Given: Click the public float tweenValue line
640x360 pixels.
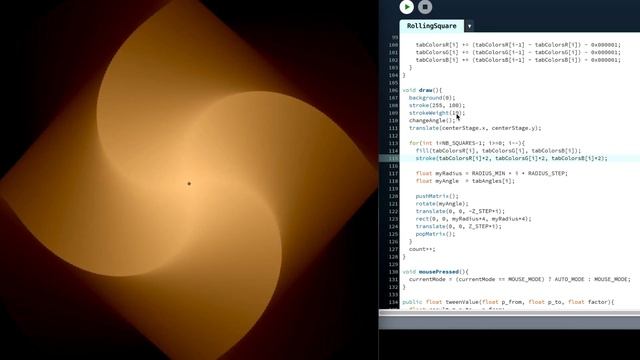Looking at the screenshot, I should click(508, 302).
